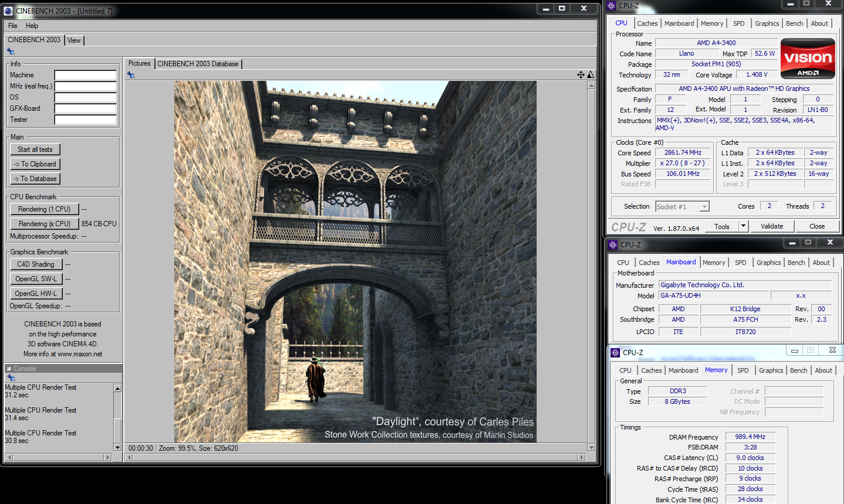The width and height of the screenshot is (844, 504).
Task: Click CPU-Z icon in Memory window title
Action: click(x=615, y=352)
